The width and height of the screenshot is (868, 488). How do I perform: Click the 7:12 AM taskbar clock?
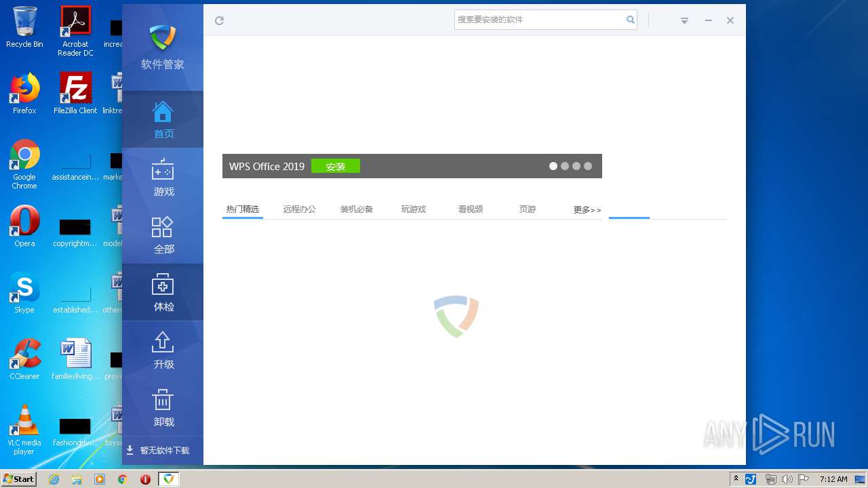833,479
